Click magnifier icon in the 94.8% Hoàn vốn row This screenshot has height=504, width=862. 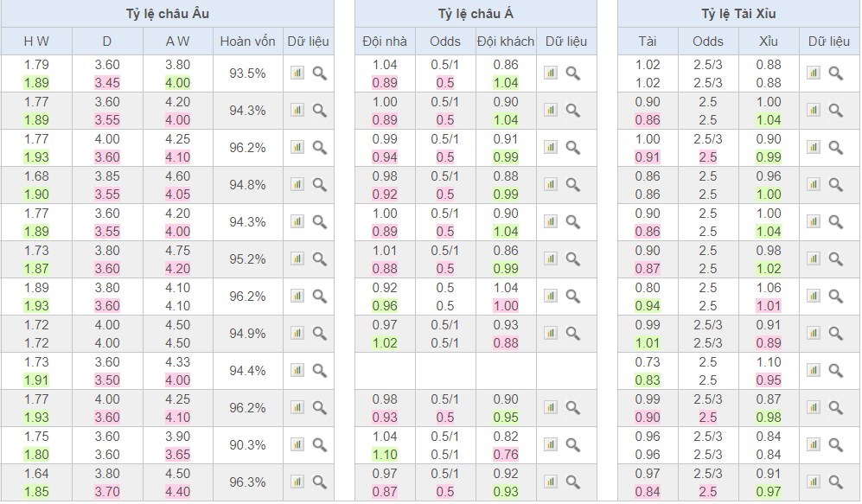pos(319,185)
